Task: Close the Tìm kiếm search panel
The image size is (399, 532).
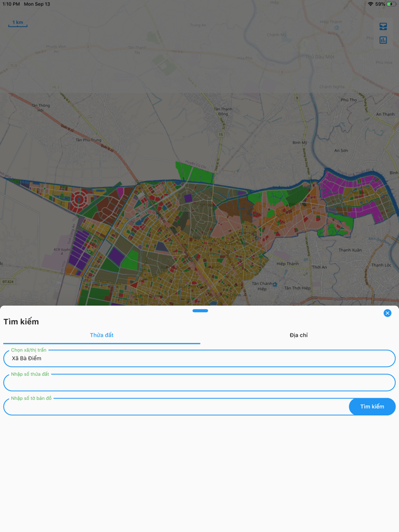Action: [x=388, y=313]
